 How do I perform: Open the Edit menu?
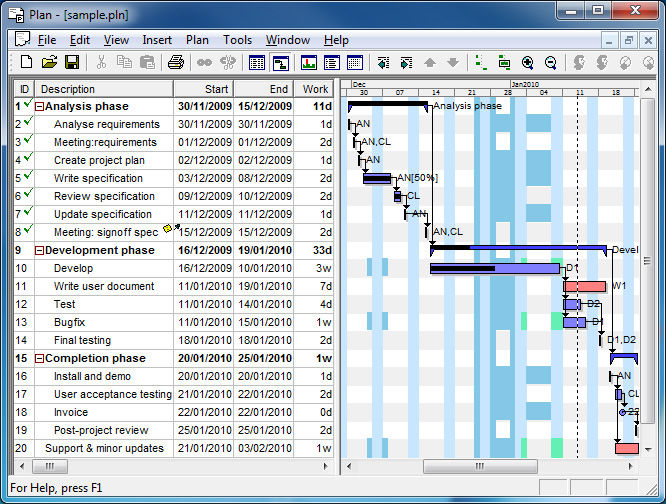[80, 40]
